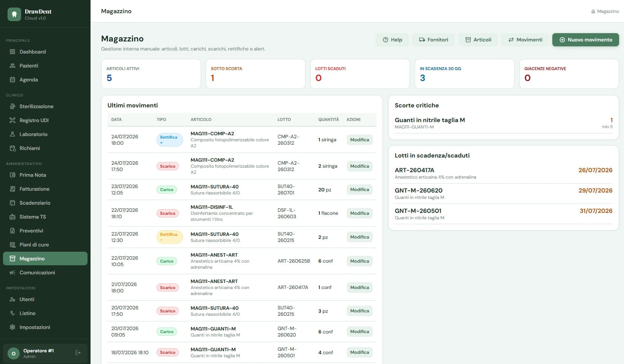Image resolution: width=624 pixels, height=364 pixels.
Task: Click the Impostazioni gear icon
Action: tap(12, 327)
